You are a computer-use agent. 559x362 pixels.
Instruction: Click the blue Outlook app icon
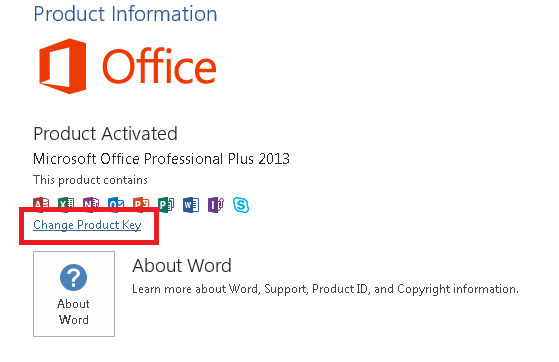point(116,204)
